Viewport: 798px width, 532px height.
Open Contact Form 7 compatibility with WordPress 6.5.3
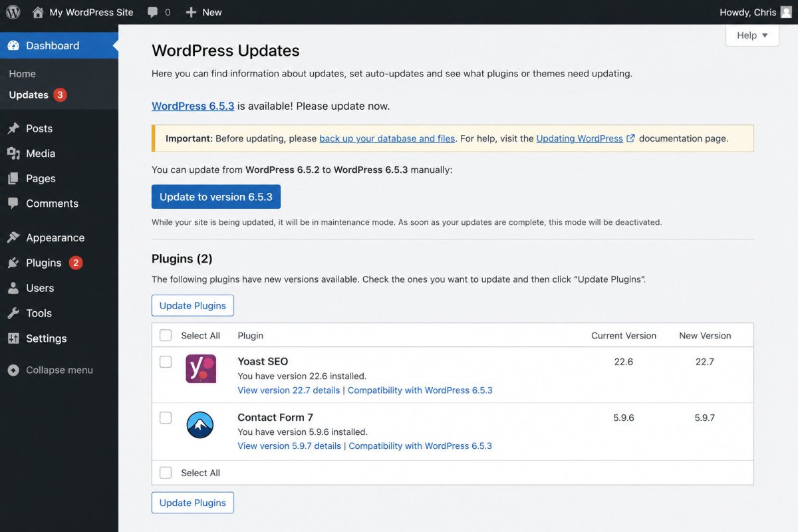420,446
